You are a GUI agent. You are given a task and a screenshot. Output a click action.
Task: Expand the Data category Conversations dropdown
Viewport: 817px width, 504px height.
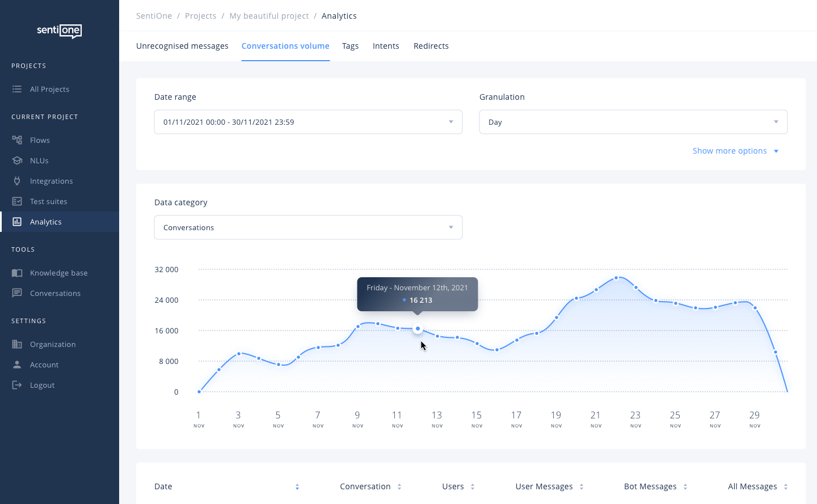tap(308, 227)
